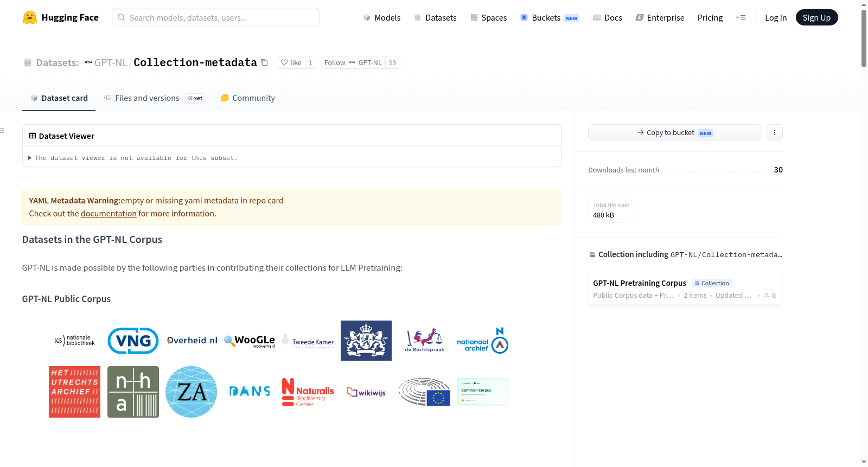Click the European Parliament logo
868x467 pixels.
[425, 392]
